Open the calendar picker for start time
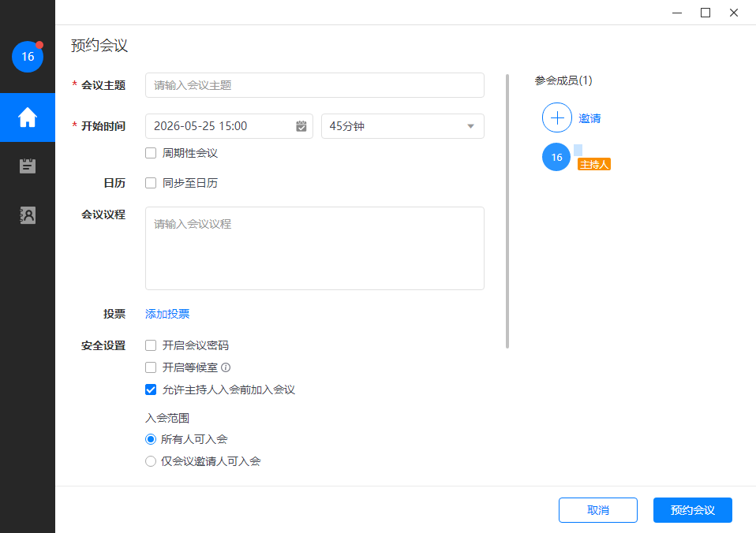 (301, 126)
